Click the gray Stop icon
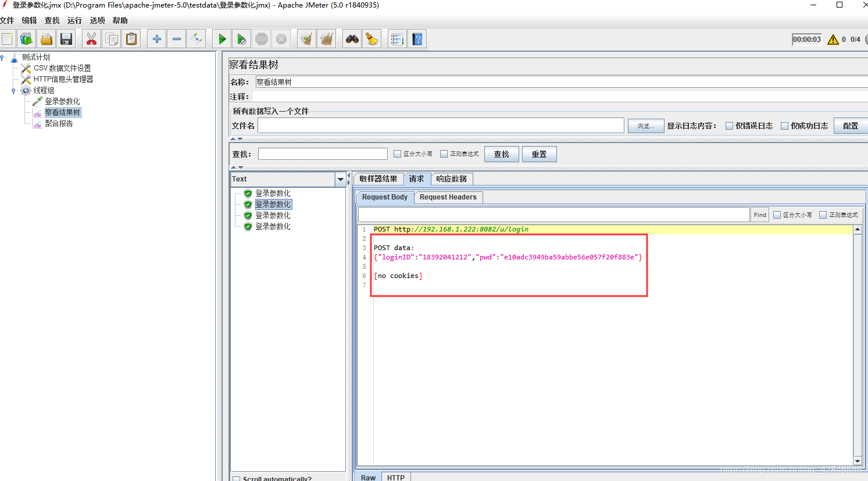The height and width of the screenshot is (481, 868). pyautogui.click(x=262, y=39)
